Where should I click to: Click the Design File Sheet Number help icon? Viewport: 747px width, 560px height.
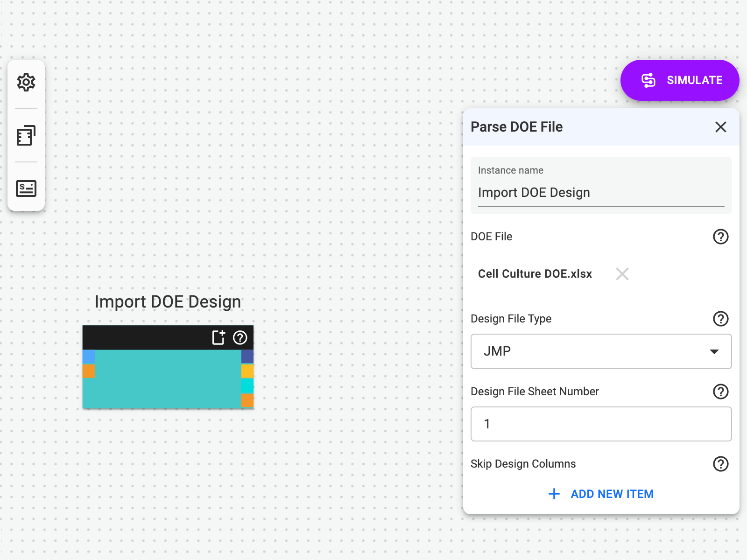(720, 392)
